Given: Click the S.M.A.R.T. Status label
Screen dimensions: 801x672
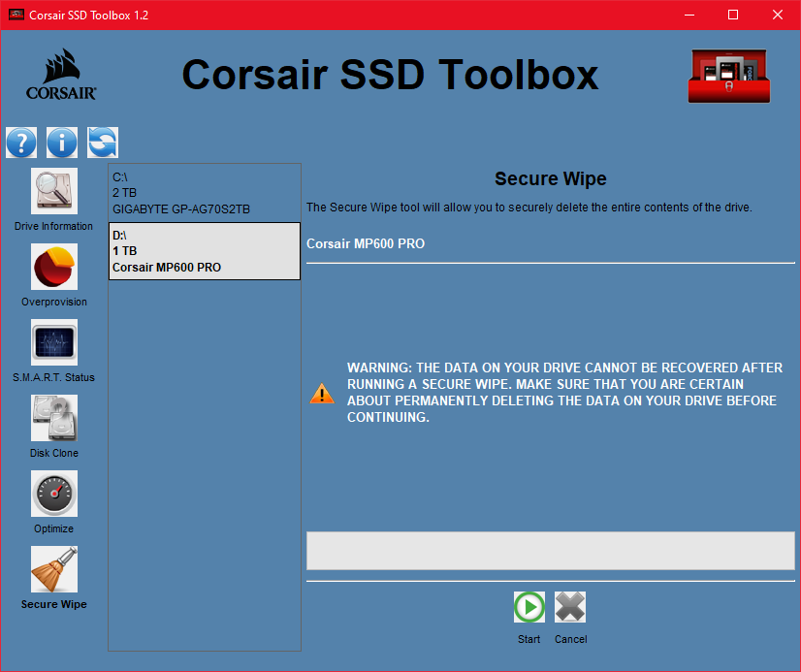Looking at the screenshot, I should click(x=53, y=377).
